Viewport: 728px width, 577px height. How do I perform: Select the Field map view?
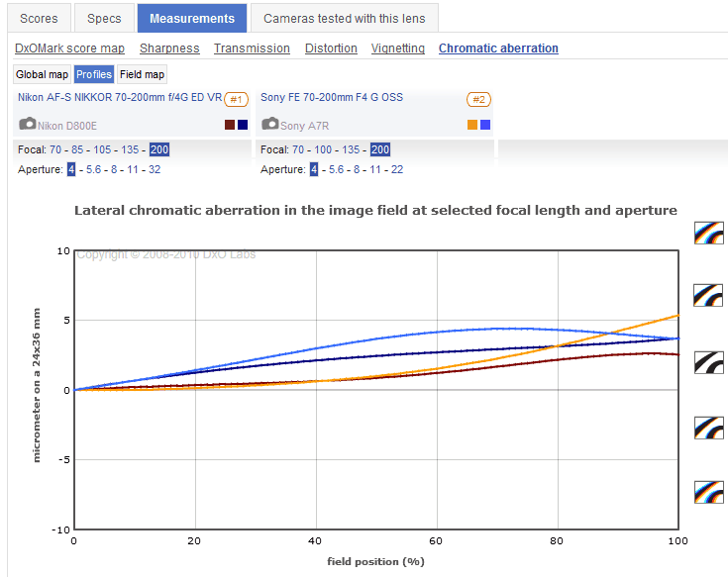[142, 74]
